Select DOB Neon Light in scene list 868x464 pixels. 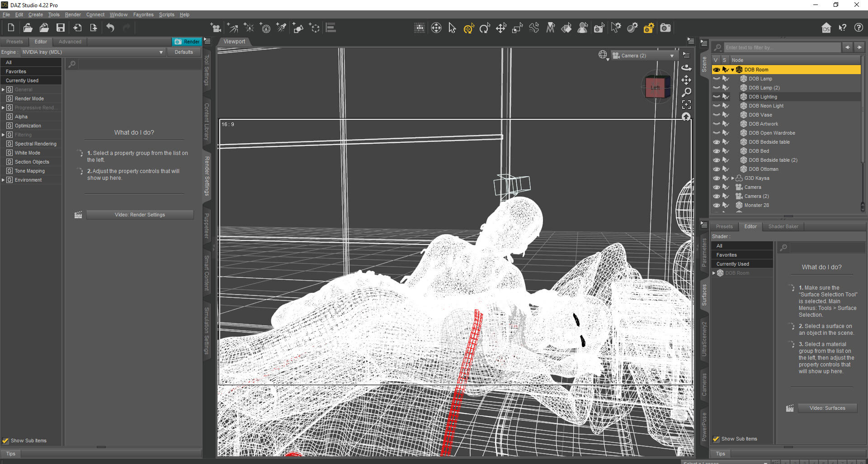click(x=766, y=106)
